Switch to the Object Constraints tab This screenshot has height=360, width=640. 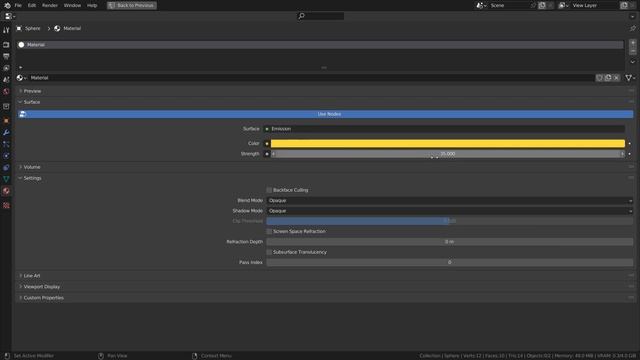tap(6, 167)
